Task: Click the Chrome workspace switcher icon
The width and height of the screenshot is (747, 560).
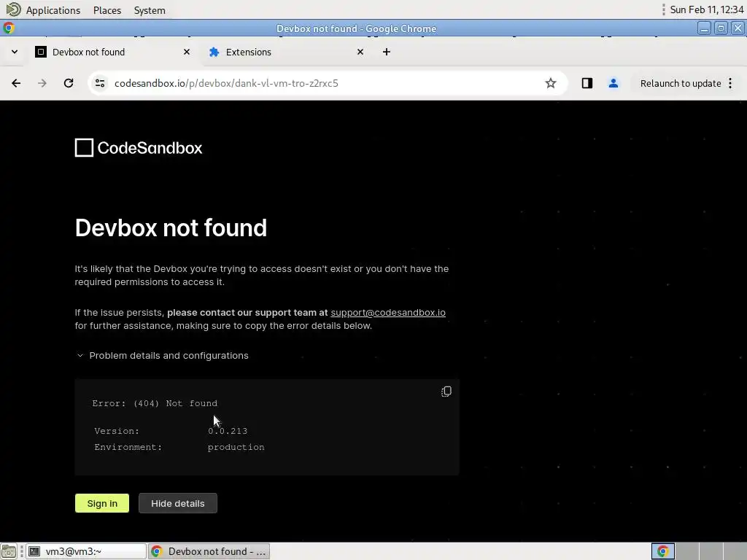Action: pyautogui.click(x=662, y=551)
